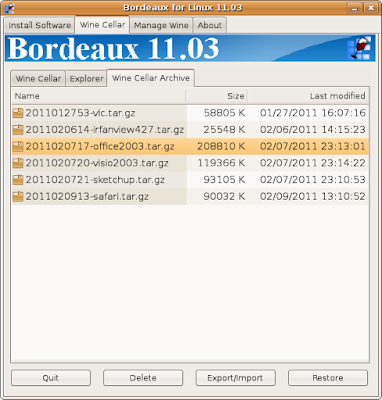Click the size value 90032 K
The width and height of the screenshot is (382, 400).
click(224, 196)
